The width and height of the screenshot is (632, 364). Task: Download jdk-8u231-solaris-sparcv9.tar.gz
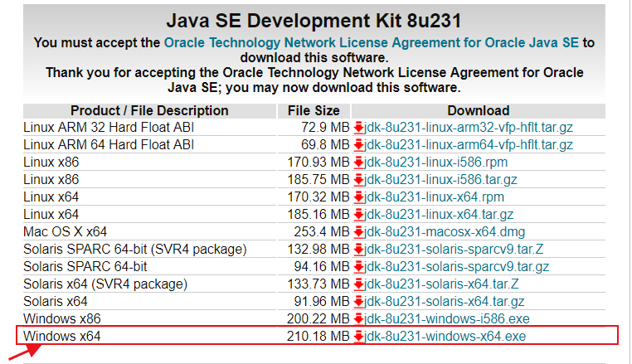(x=456, y=266)
